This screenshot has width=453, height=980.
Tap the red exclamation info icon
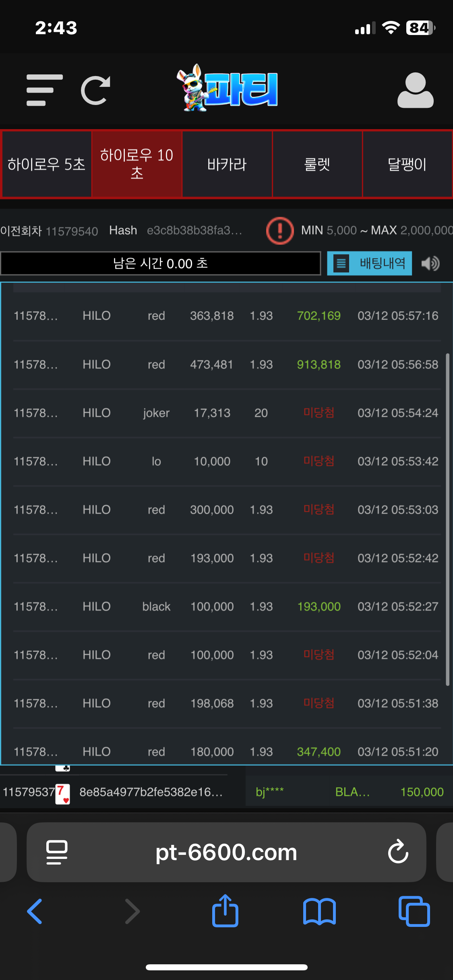coord(280,231)
